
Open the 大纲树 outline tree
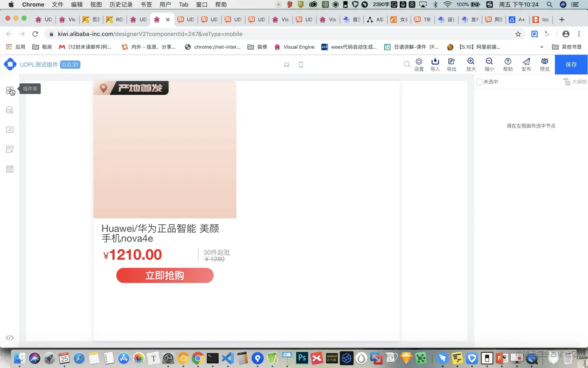[575, 82]
